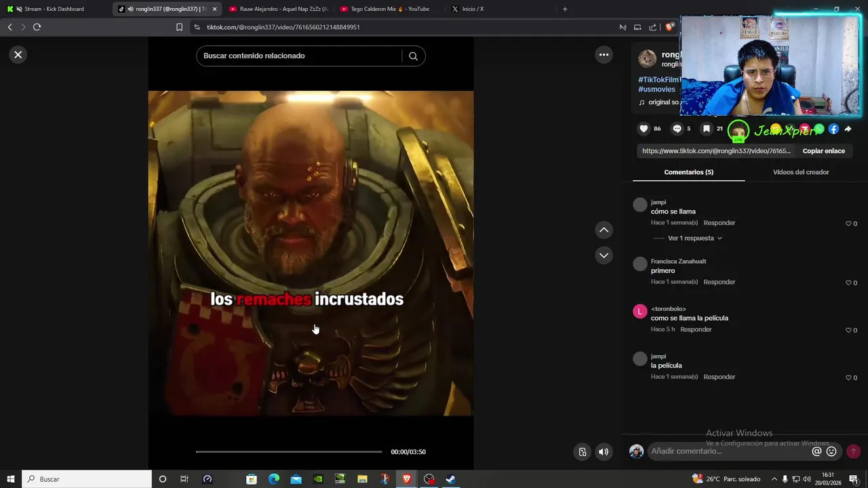Close the TikTok video viewer
868x488 pixels.
pos(18,55)
